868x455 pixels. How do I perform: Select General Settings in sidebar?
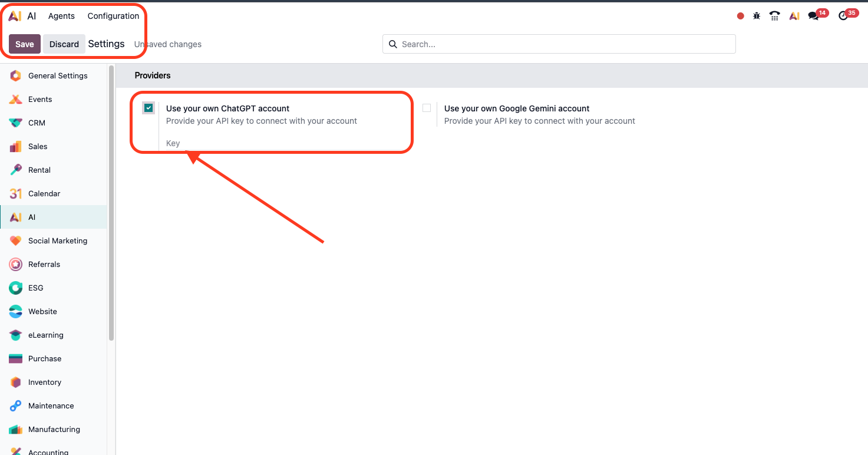[58, 75]
